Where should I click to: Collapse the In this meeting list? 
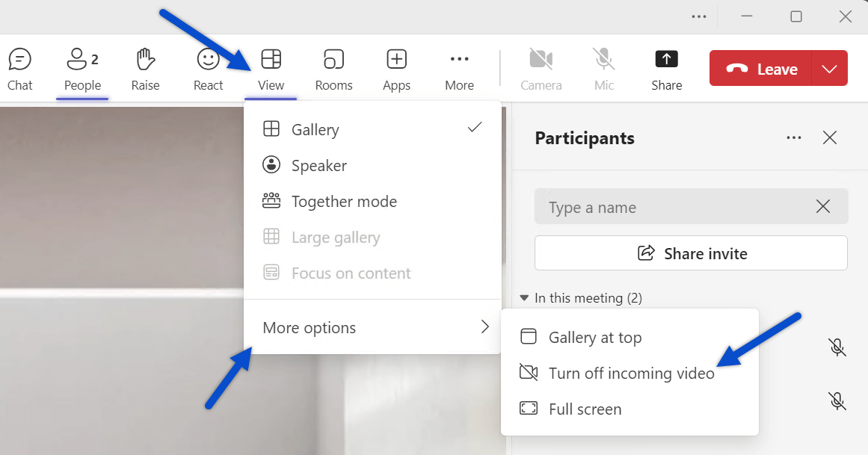pyautogui.click(x=525, y=298)
